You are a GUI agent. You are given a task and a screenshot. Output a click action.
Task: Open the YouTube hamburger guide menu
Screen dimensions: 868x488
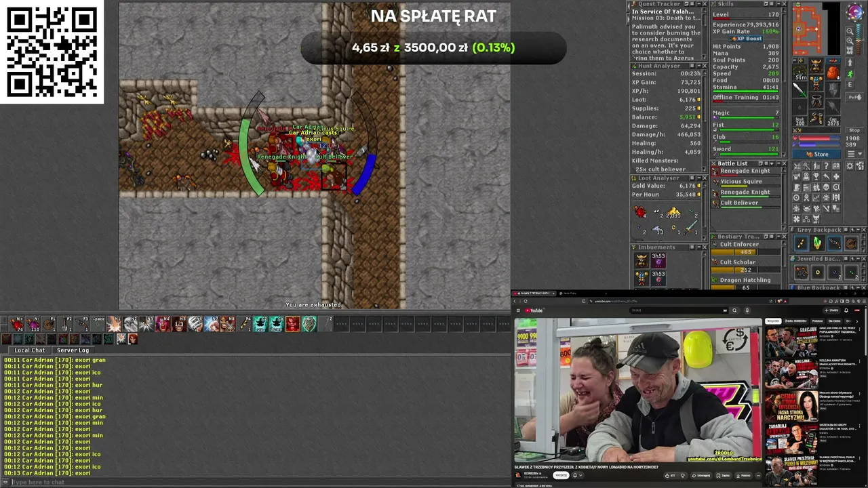point(519,310)
